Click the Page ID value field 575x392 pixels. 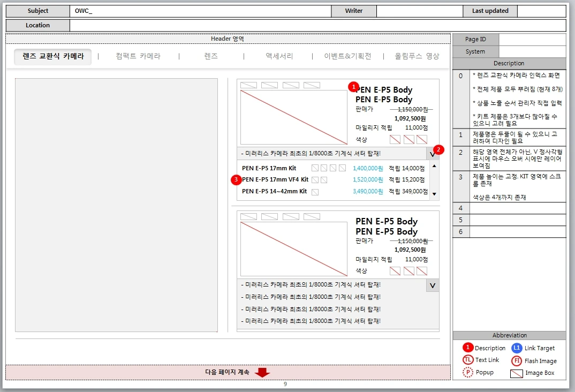[x=532, y=39]
